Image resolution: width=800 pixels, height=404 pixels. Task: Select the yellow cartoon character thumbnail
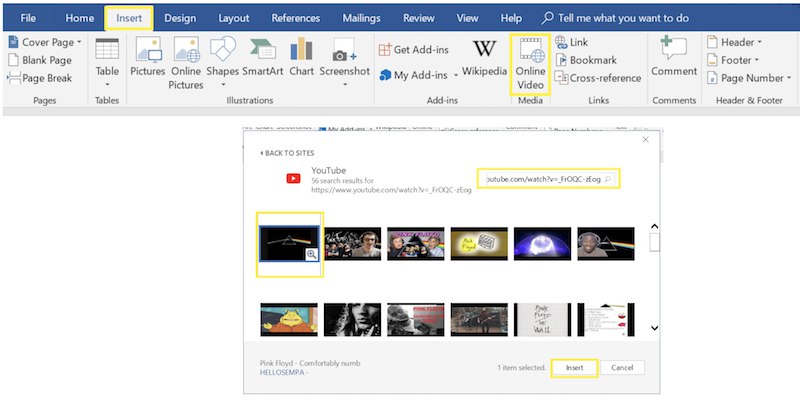[289, 320]
